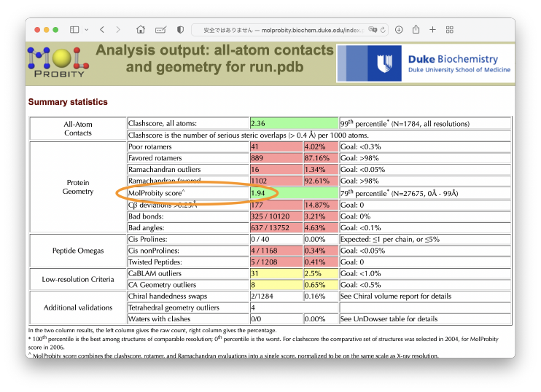Select the Clashscore value 2.36
The width and height of the screenshot is (541, 392).
pyautogui.click(x=258, y=123)
